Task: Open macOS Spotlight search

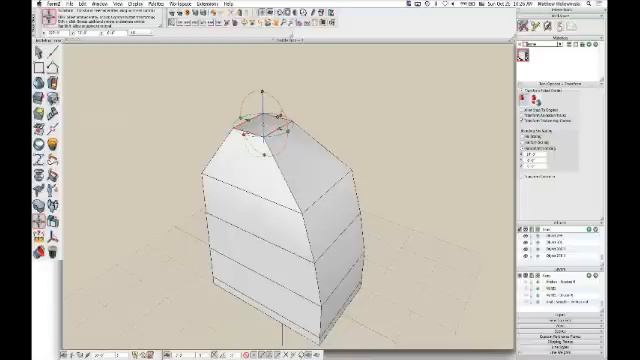Action: coord(589,4)
